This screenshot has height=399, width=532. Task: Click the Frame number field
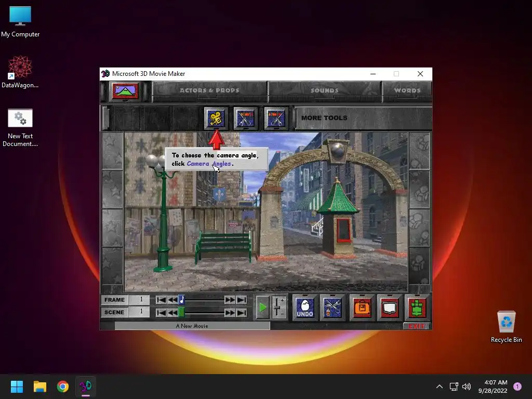coord(139,300)
